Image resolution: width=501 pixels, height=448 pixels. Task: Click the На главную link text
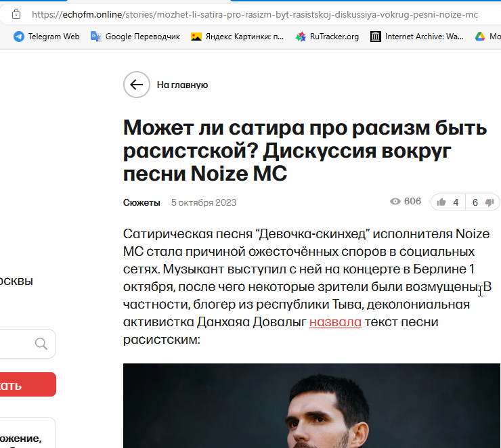(x=182, y=85)
